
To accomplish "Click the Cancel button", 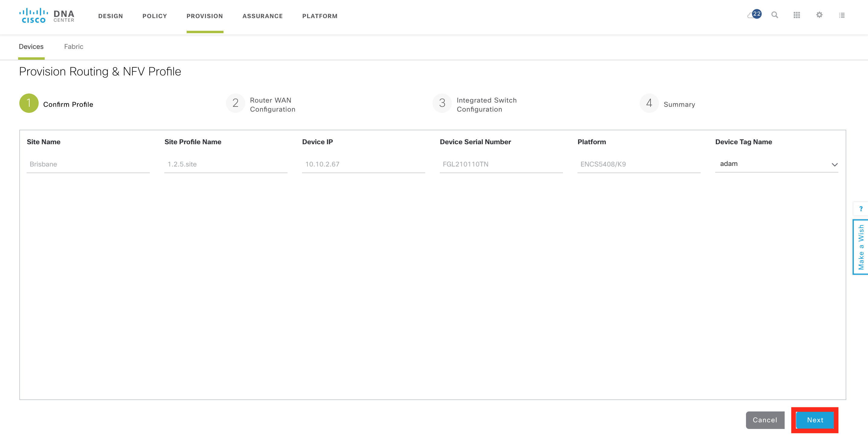I will point(765,420).
